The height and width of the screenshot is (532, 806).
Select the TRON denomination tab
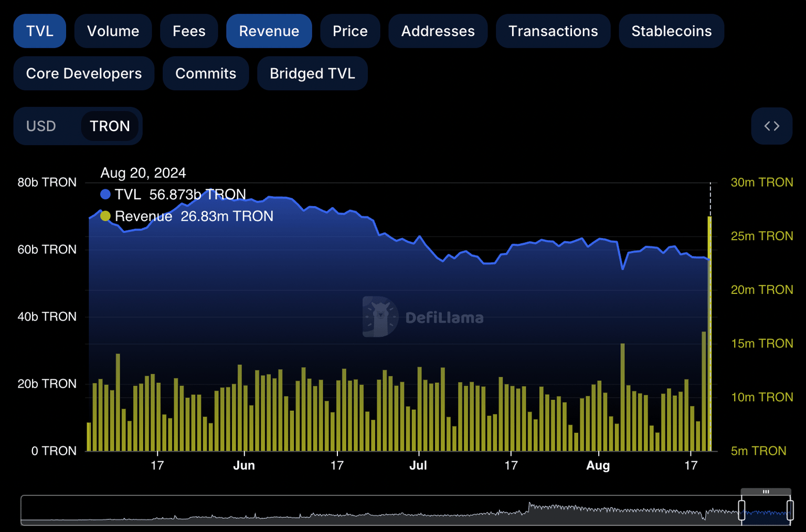[110, 126]
